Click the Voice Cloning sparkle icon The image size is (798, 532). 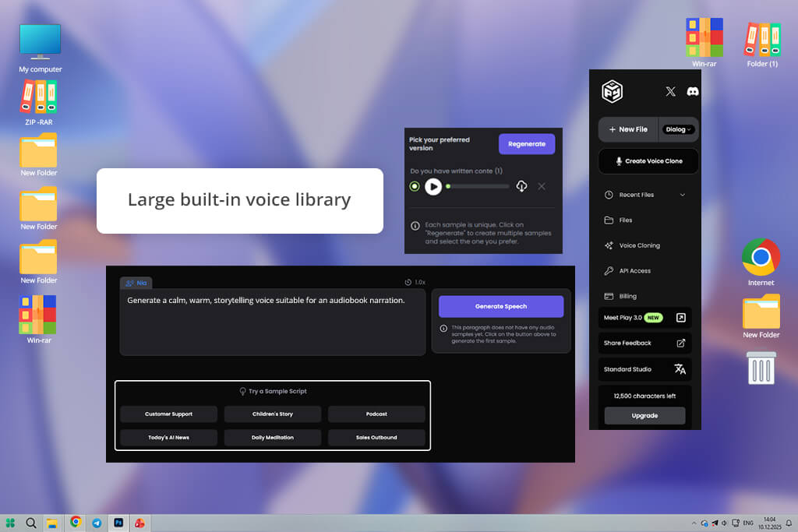coord(609,245)
